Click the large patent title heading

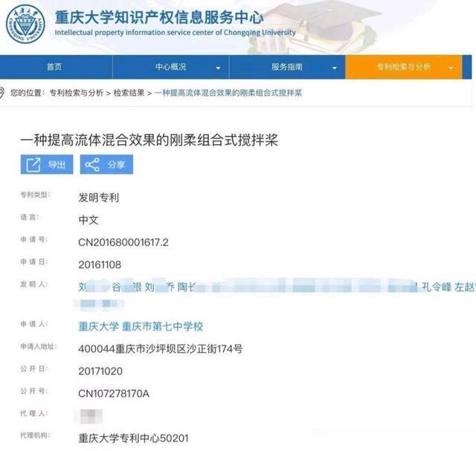[x=149, y=140]
